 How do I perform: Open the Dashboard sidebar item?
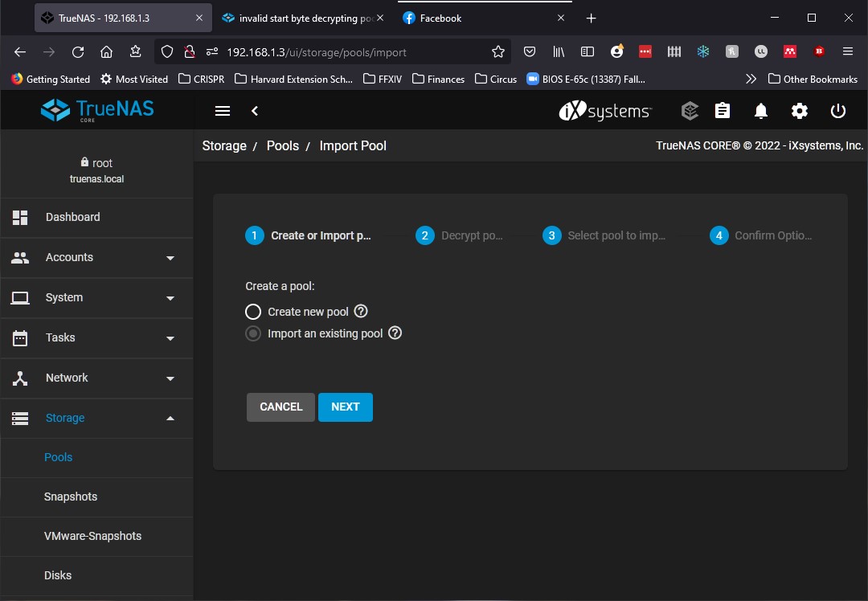(97, 217)
